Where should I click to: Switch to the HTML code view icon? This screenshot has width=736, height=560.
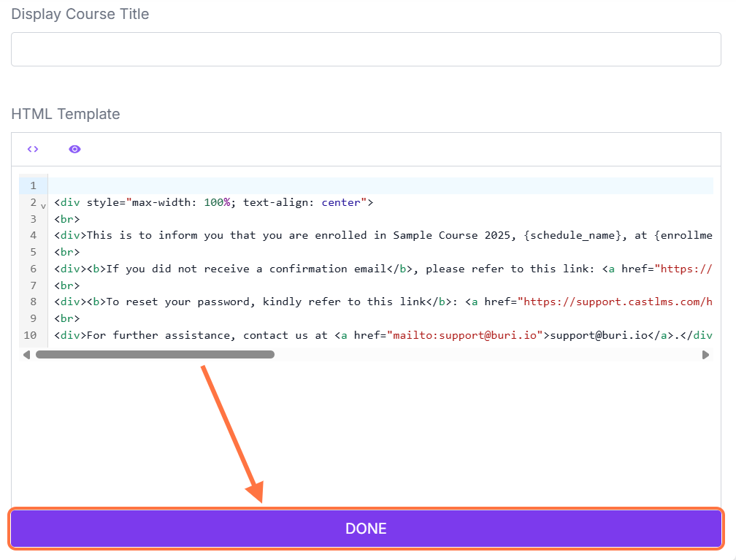[32, 149]
